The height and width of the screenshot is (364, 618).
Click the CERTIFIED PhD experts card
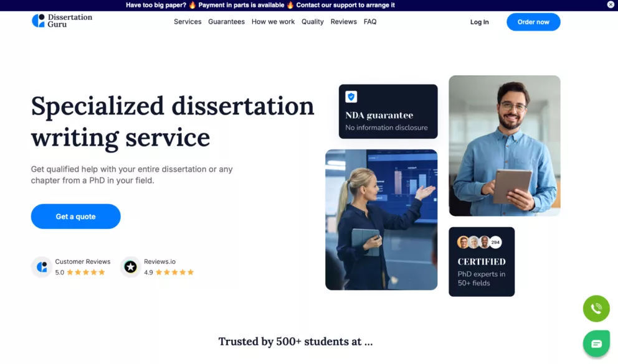click(482, 262)
